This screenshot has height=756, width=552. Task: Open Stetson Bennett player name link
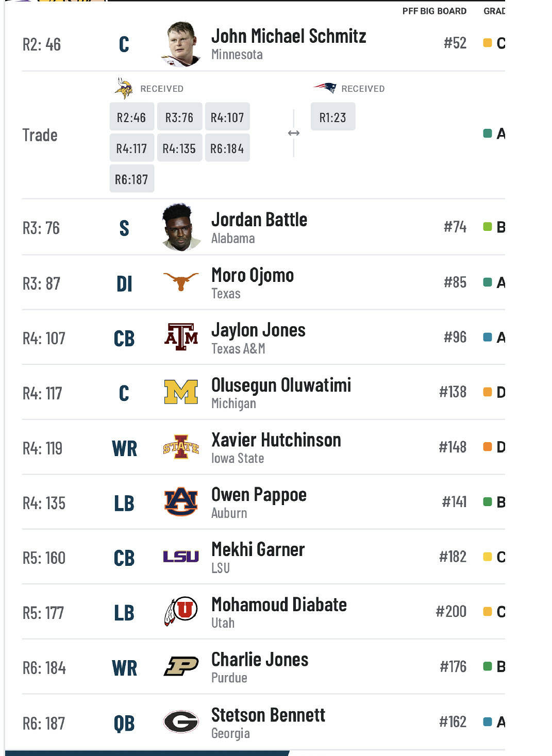pyautogui.click(x=268, y=715)
